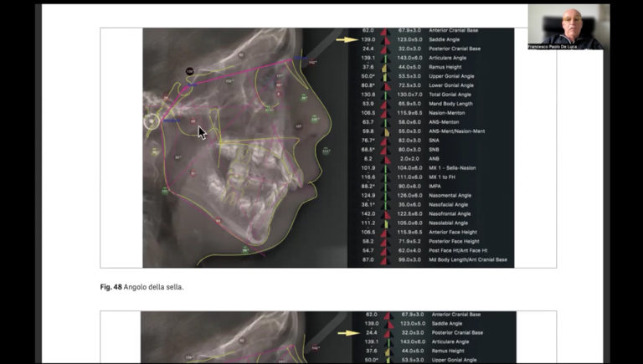Click the red indicator beside Mand Body Length
The image size is (643, 364).
(x=385, y=104)
